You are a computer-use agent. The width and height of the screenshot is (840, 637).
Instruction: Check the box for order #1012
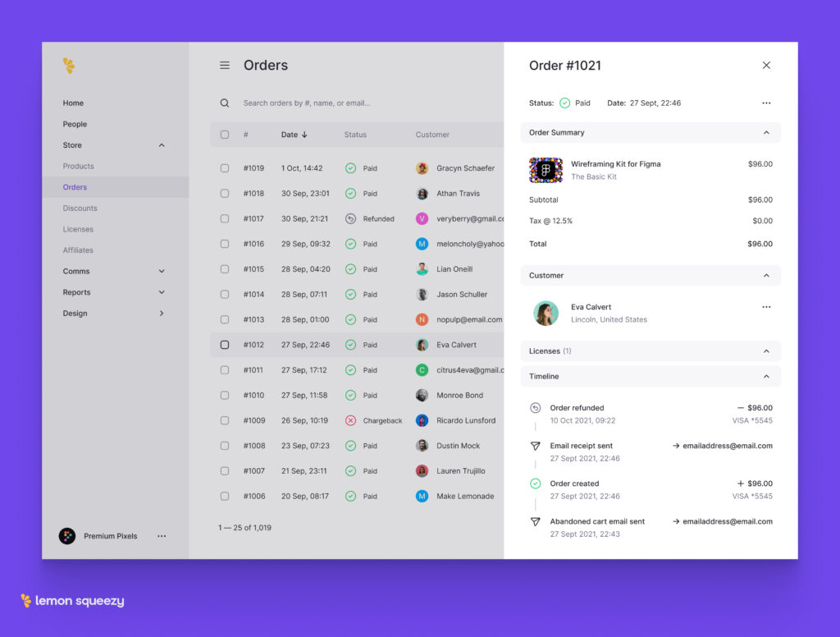(x=225, y=345)
